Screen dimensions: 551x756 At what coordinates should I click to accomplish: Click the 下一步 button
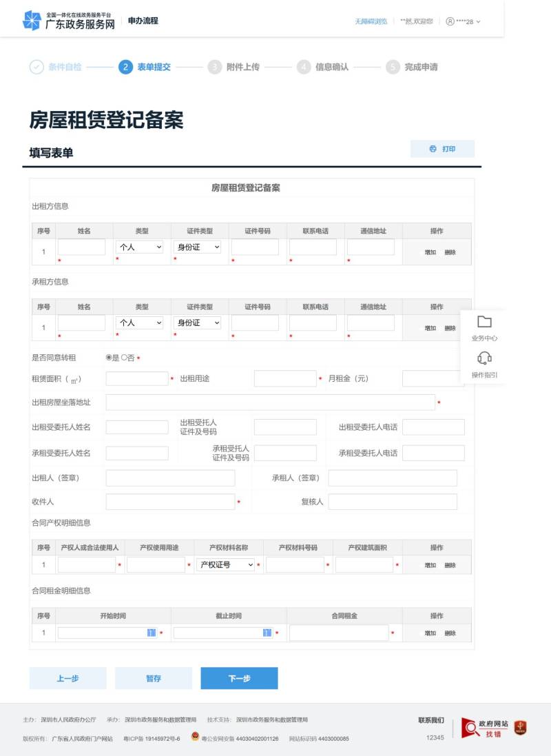click(239, 678)
